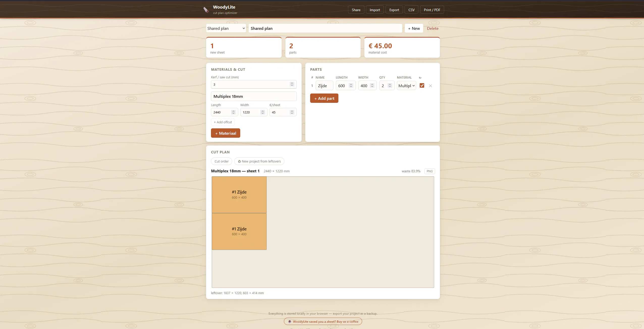Screen dimensions: 644x329
Task: Click the sheet Length 2440 field
Action: point(224,112)
